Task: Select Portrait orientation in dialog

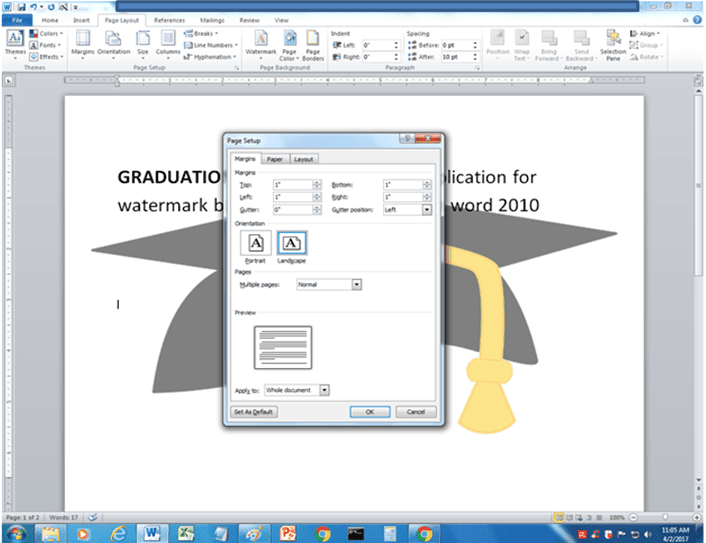Action: pos(255,247)
